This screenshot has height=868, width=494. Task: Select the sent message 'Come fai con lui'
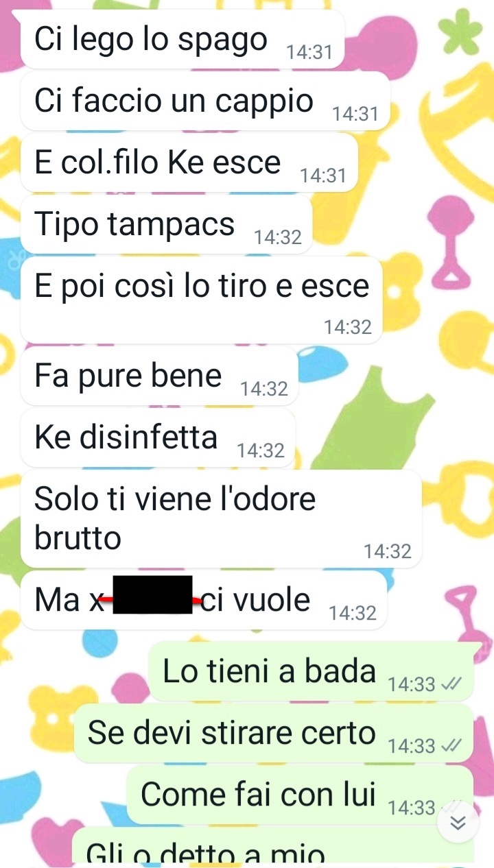pyautogui.click(x=300, y=795)
